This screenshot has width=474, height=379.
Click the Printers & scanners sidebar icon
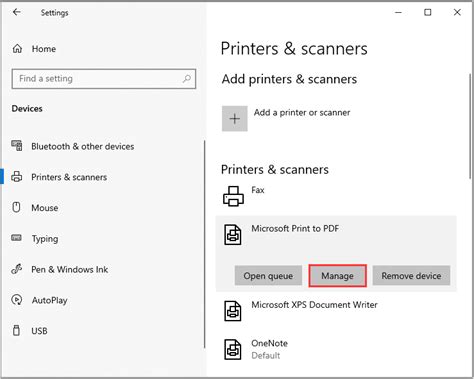click(17, 177)
